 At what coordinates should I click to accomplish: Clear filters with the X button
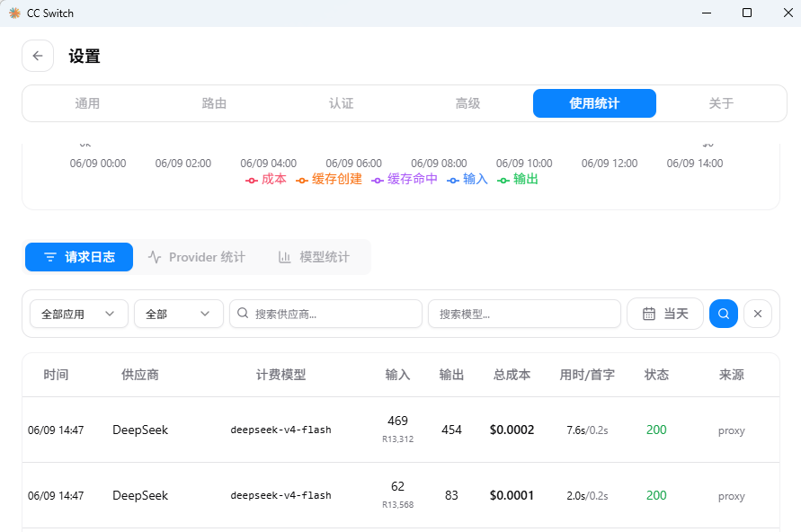pos(758,314)
